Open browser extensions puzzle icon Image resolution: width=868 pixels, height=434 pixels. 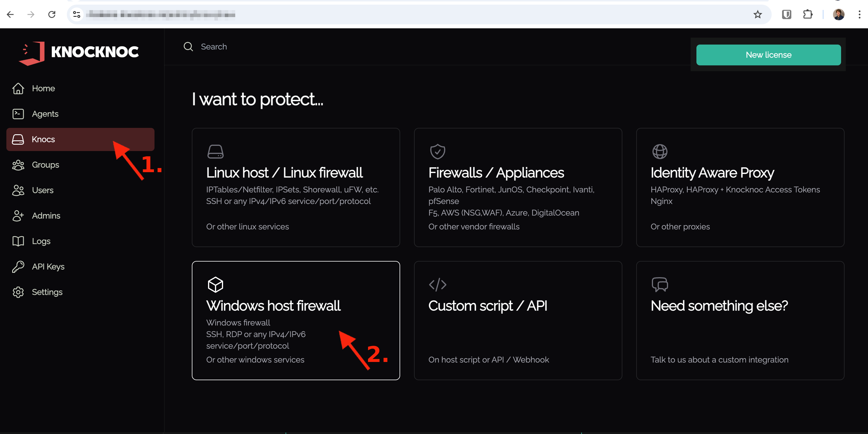click(x=807, y=14)
